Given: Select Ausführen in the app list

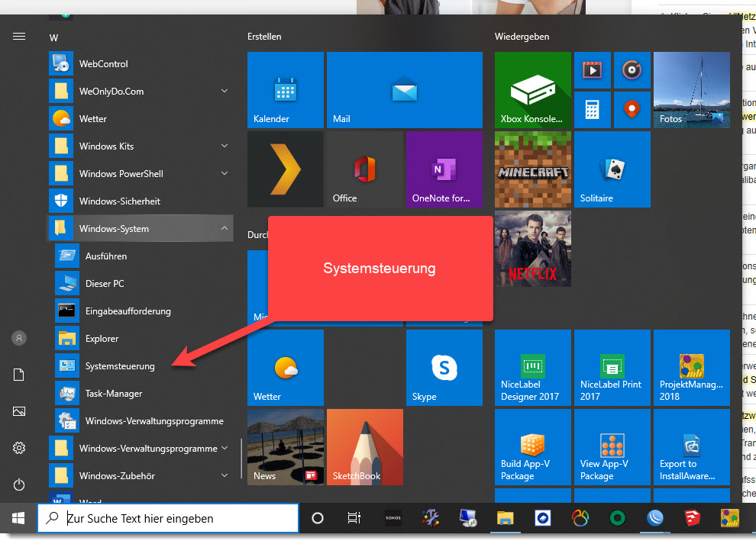Looking at the screenshot, I should [106, 256].
